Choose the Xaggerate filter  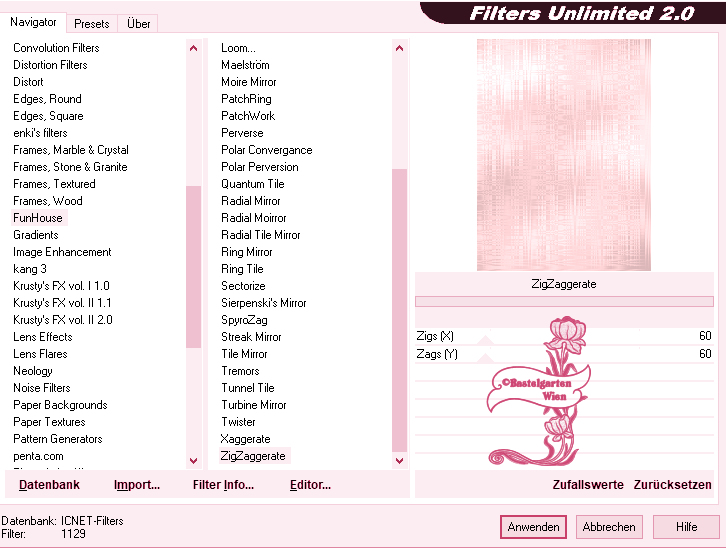245,439
